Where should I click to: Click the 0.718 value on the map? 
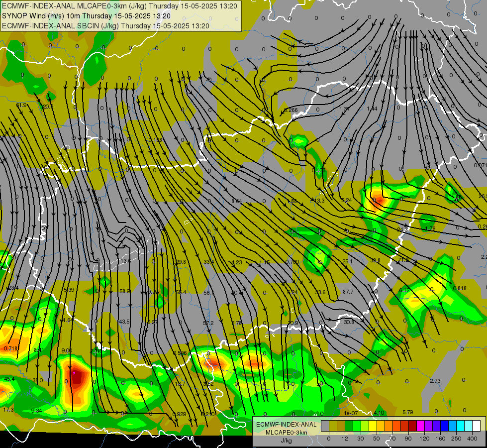[10, 348]
